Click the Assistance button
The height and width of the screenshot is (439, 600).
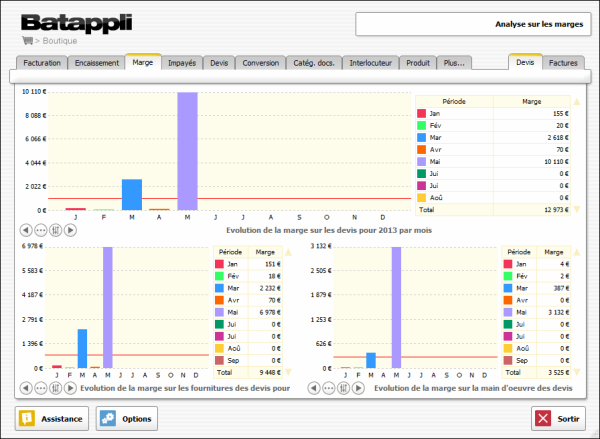pyautogui.click(x=53, y=418)
